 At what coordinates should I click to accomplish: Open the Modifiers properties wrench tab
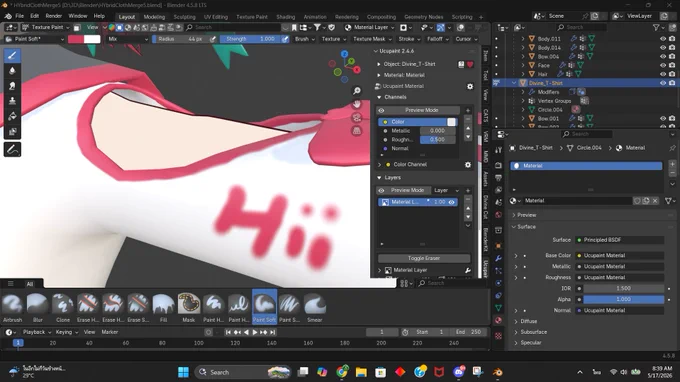click(498, 258)
